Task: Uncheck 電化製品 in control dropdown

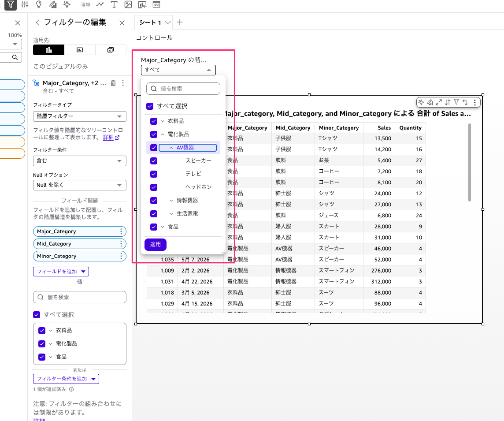Action: [x=154, y=134]
